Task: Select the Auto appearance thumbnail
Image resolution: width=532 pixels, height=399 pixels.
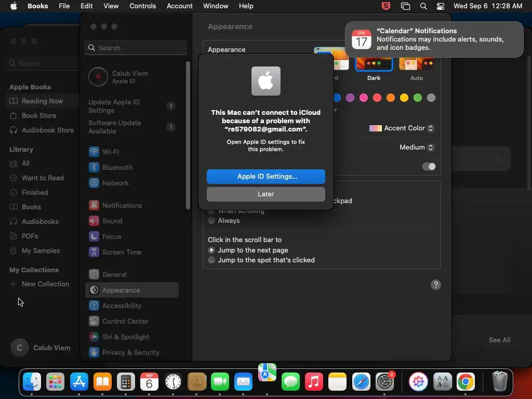Action: pyautogui.click(x=416, y=64)
